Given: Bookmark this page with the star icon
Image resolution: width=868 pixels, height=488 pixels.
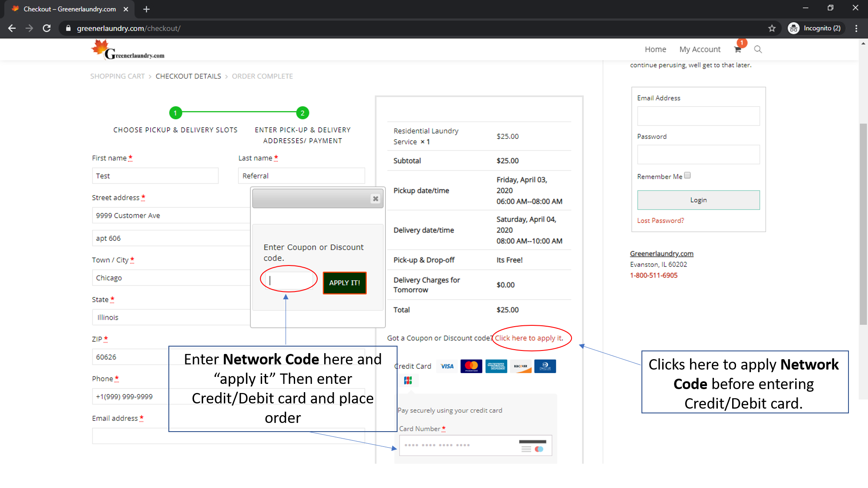Looking at the screenshot, I should (772, 28).
